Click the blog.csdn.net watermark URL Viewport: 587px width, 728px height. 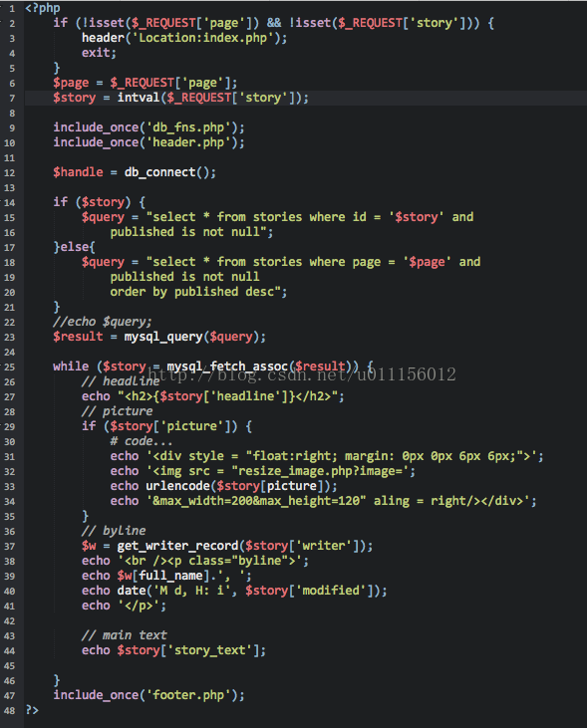click(x=302, y=374)
